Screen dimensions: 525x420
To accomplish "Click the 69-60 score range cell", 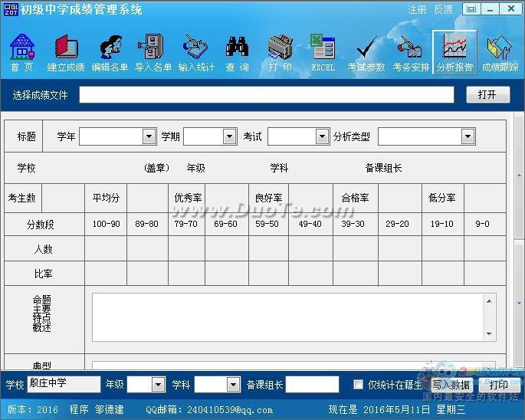I will click(225, 224).
